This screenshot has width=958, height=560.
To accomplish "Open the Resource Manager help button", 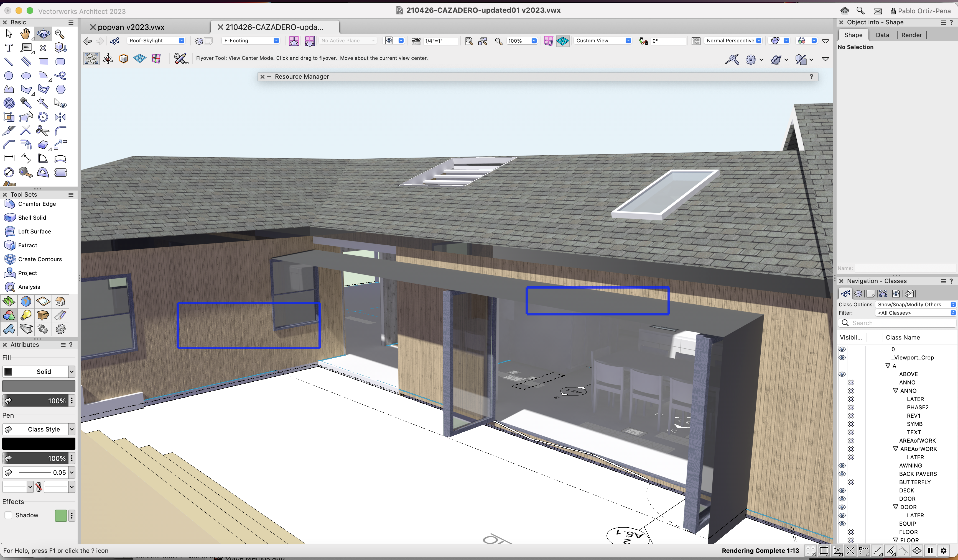I will pos(812,77).
